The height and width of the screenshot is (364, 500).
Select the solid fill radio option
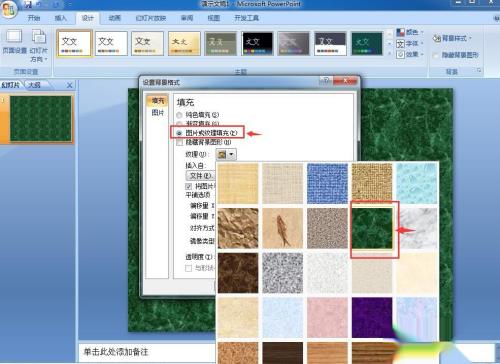click(179, 115)
